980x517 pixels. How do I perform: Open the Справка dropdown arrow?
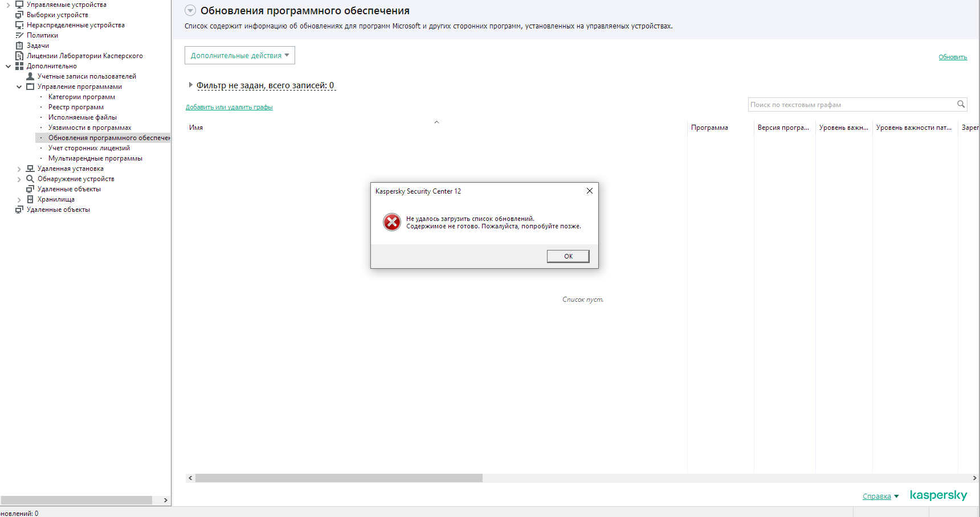[896, 497]
